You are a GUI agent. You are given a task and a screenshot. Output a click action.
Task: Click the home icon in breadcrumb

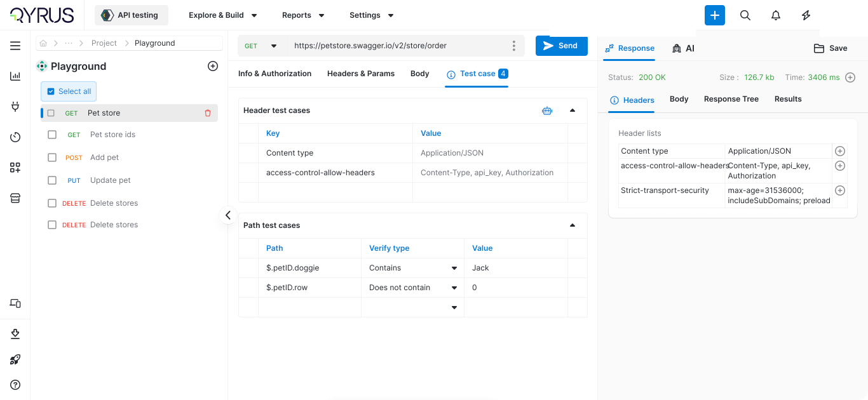43,43
